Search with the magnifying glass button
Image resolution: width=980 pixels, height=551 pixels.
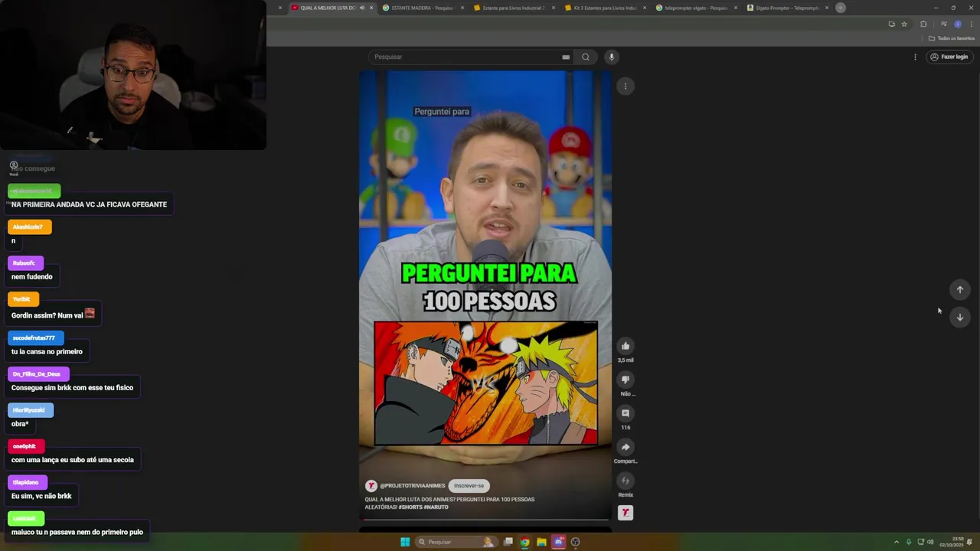[x=586, y=57]
